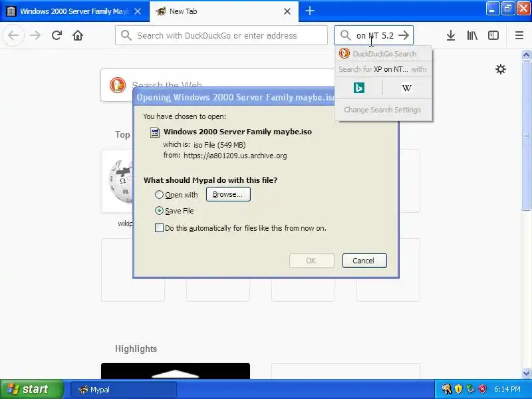Image resolution: width=532 pixels, height=399 pixels.
Task: Search with Wikipedia engine icon
Action: (x=407, y=88)
